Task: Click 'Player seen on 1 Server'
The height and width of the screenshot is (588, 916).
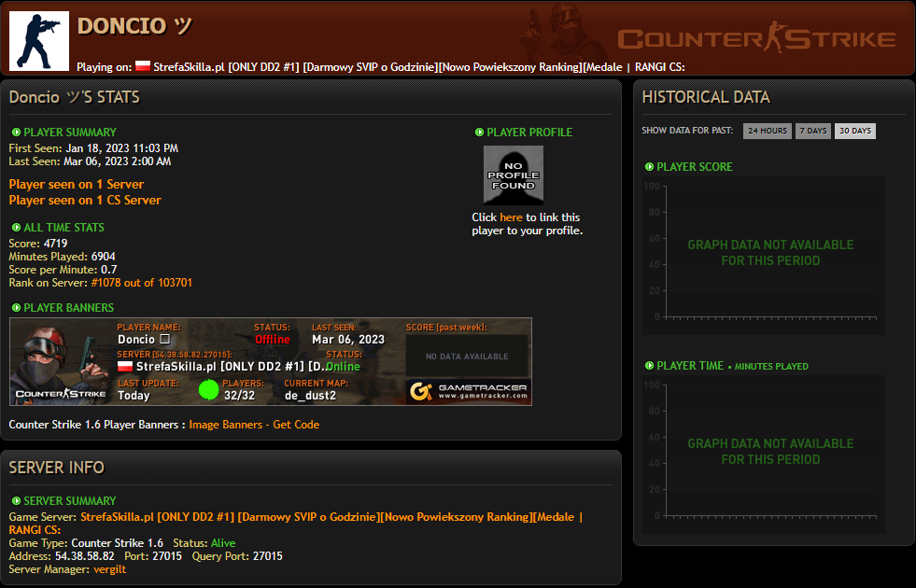Action: pos(77,185)
